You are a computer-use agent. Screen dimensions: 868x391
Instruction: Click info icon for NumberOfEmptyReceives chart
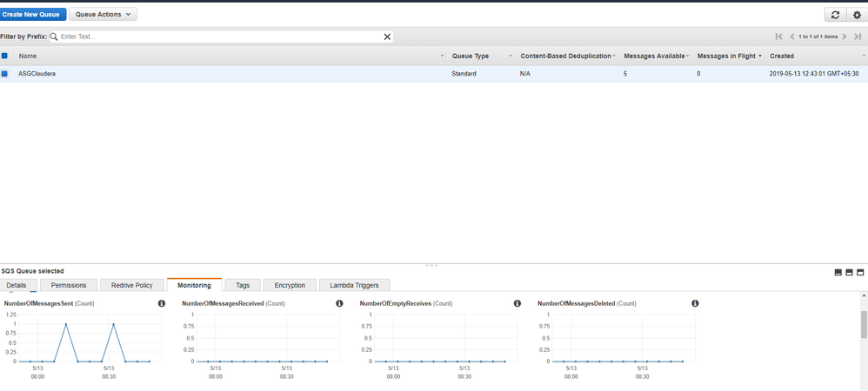pyautogui.click(x=517, y=304)
